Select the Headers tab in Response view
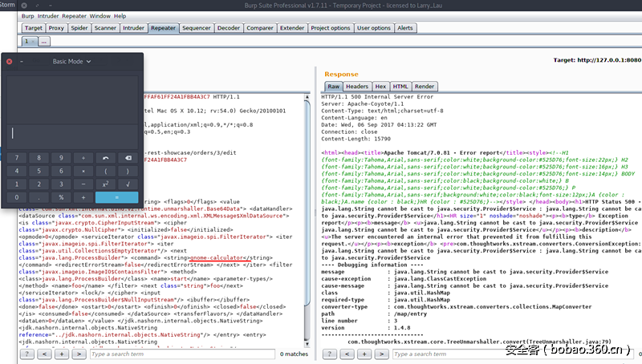This screenshot has width=642, height=364. [357, 87]
